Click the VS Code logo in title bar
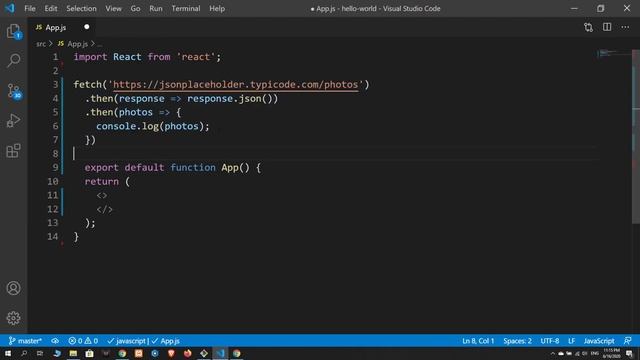Viewport: 640px width, 360px height. (x=9, y=8)
